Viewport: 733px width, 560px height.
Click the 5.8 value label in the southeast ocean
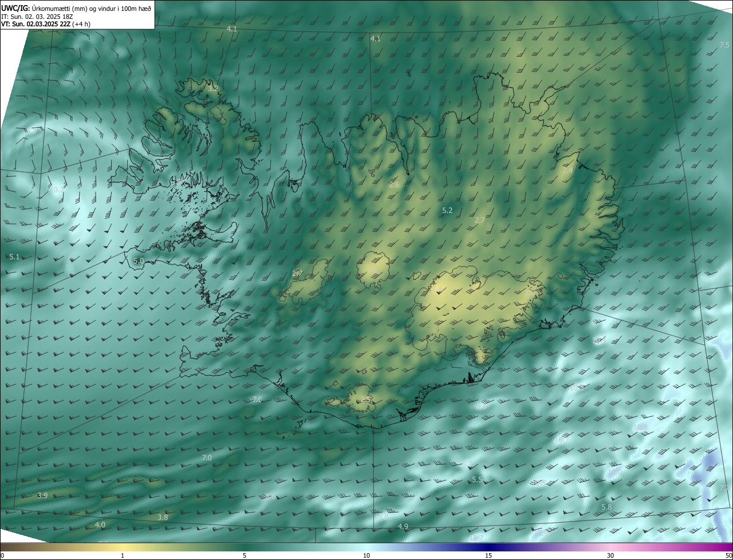(606, 507)
